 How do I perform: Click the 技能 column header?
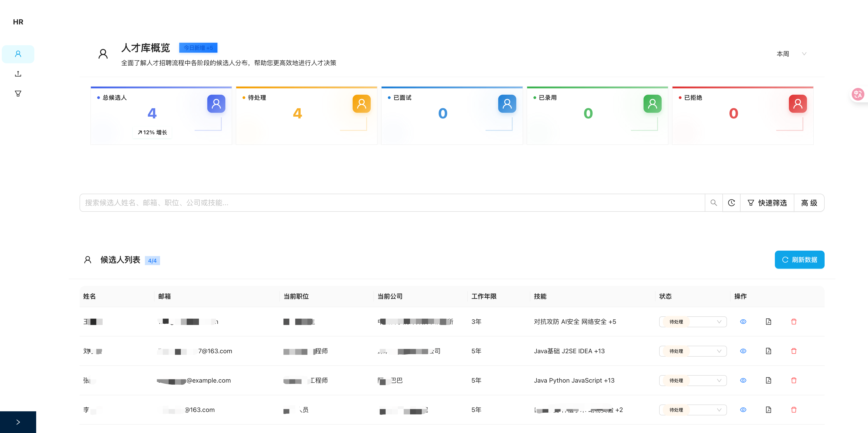[x=540, y=297]
